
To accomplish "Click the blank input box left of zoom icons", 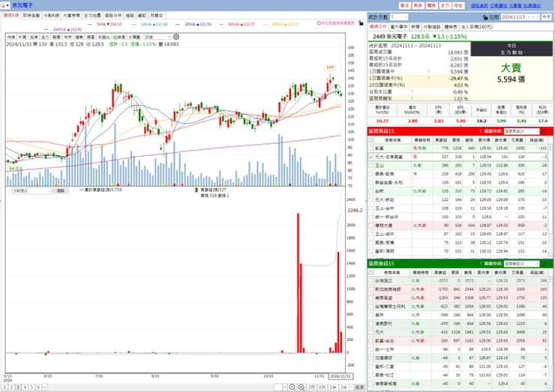I will (x=278, y=387).
